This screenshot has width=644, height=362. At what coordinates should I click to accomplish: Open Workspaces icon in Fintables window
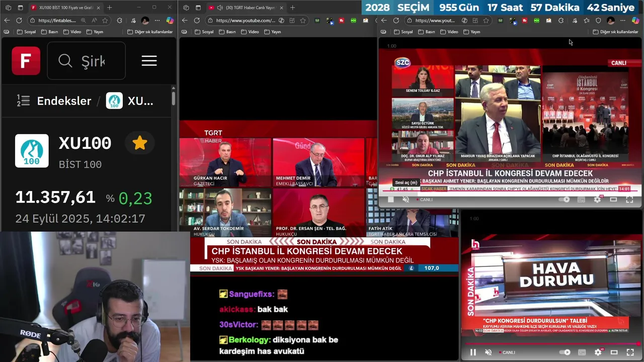coord(8,8)
